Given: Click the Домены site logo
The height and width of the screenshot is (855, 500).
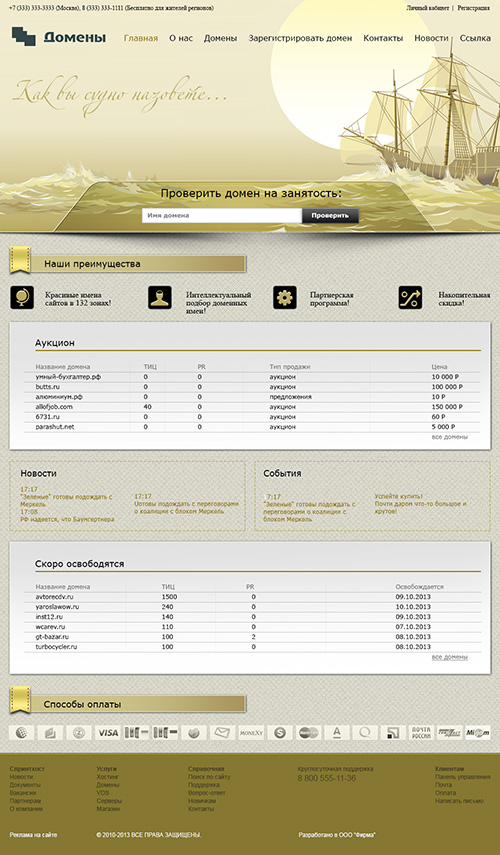Looking at the screenshot, I should click(59, 37).
